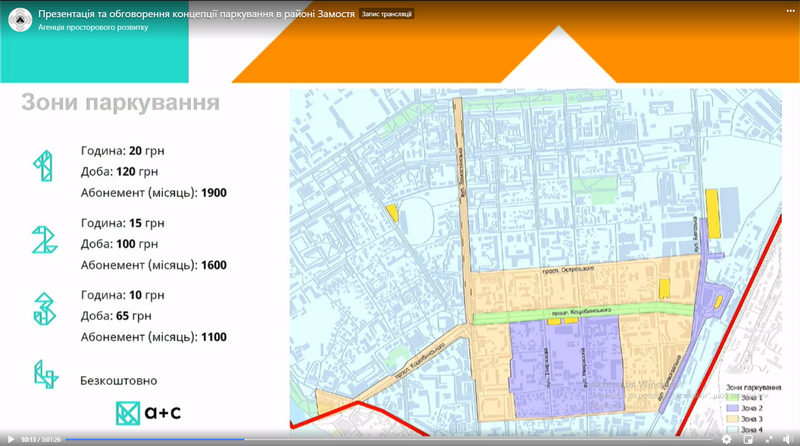Click the Запис трансляції badge

(x=387, y=14)
